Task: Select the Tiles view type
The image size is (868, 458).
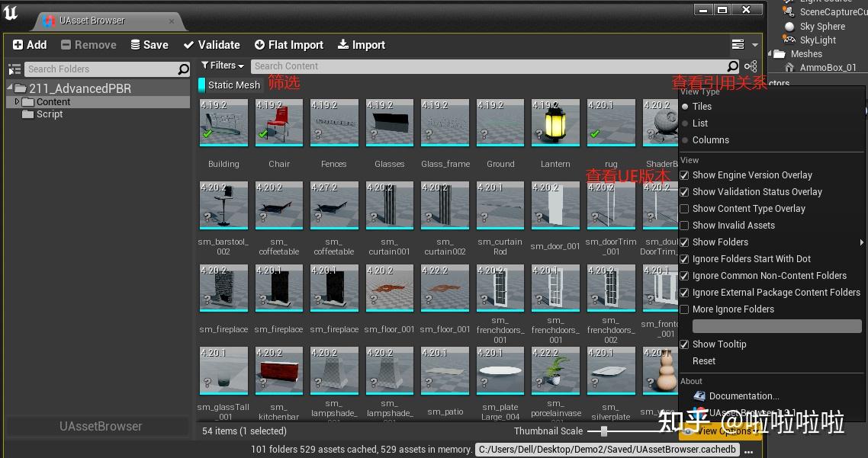Action: tap(697, 106)
